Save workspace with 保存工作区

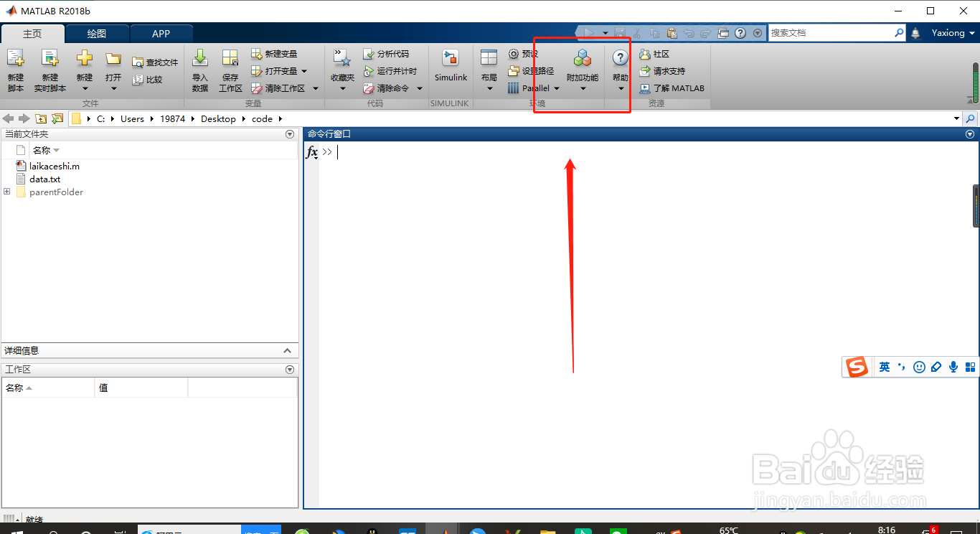coord(230,70)
